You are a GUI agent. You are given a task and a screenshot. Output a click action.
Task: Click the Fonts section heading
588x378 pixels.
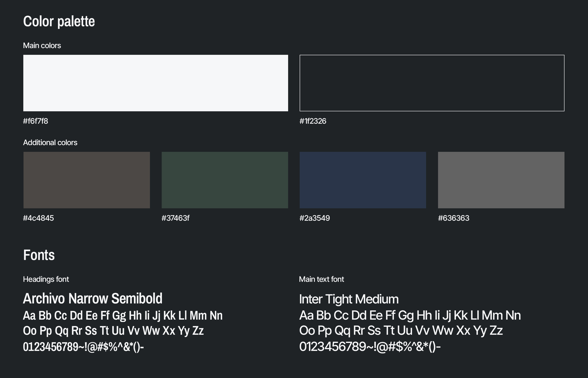[x=39, y=255]
